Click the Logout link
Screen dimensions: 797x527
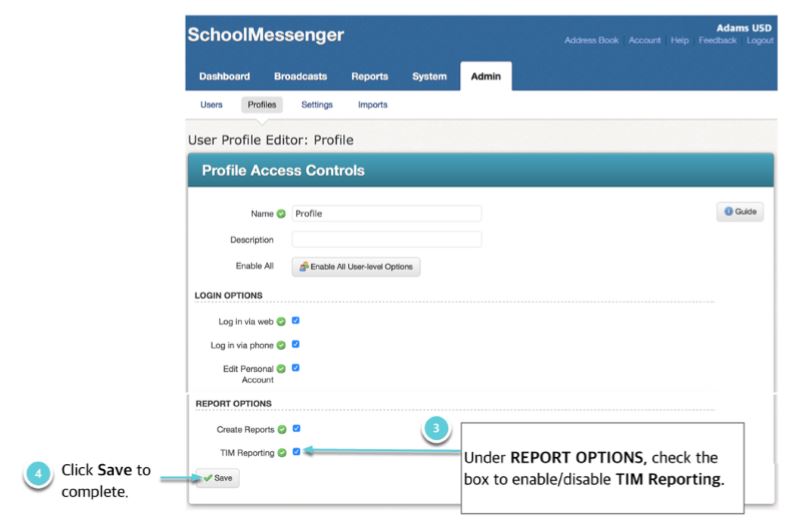760,40
